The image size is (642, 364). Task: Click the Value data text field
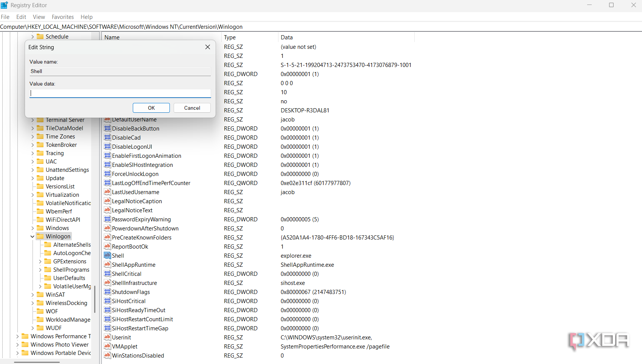(120, 93)
